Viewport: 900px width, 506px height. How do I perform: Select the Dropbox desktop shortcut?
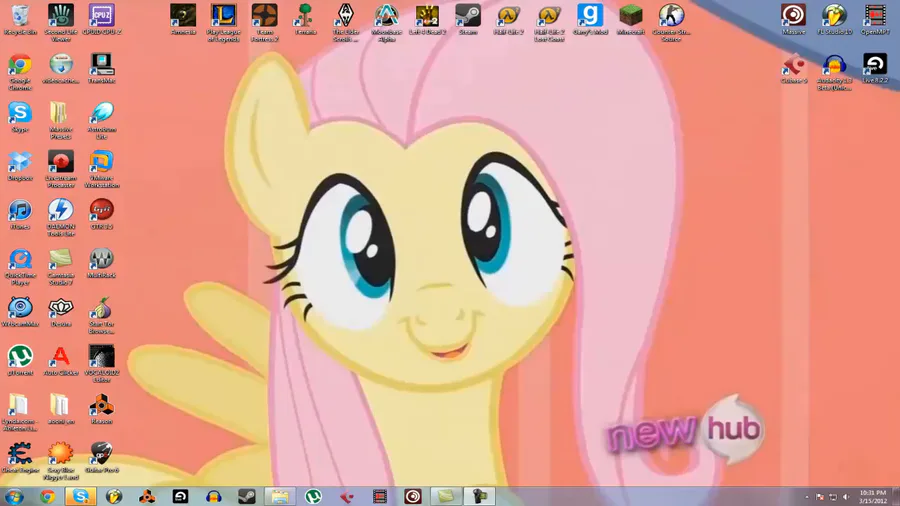tap(20, 166)
